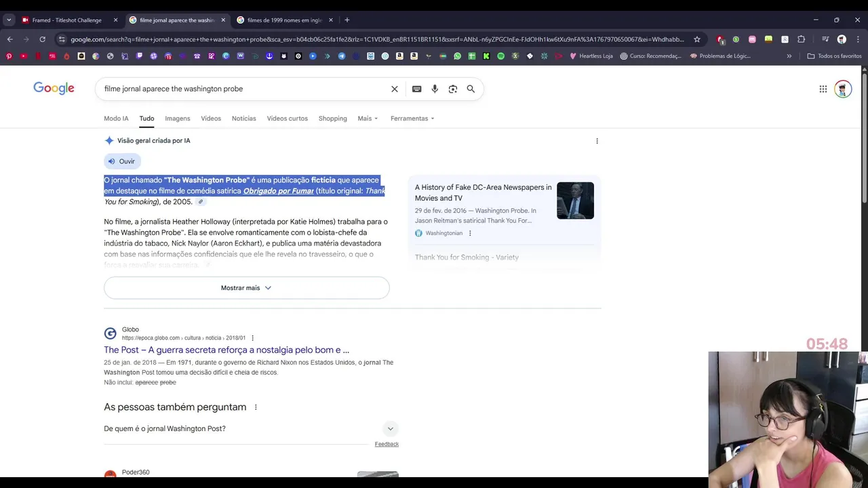Open "As pessoas também perguntam" options dots
This screenshot has height=488, width=868.
point(256,407)
